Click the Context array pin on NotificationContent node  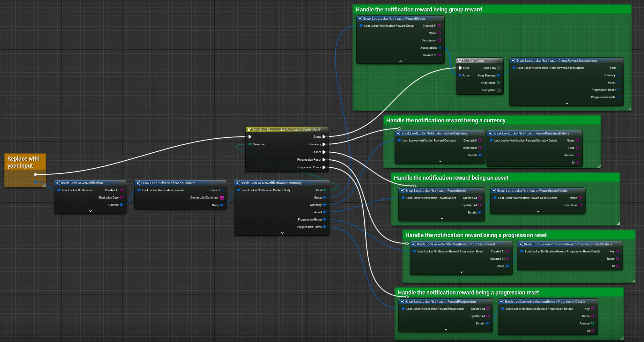[222, 190]
